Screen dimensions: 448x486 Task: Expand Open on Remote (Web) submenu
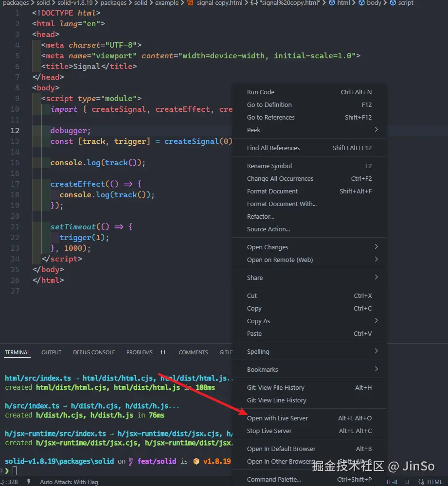[x=309, y=260]
